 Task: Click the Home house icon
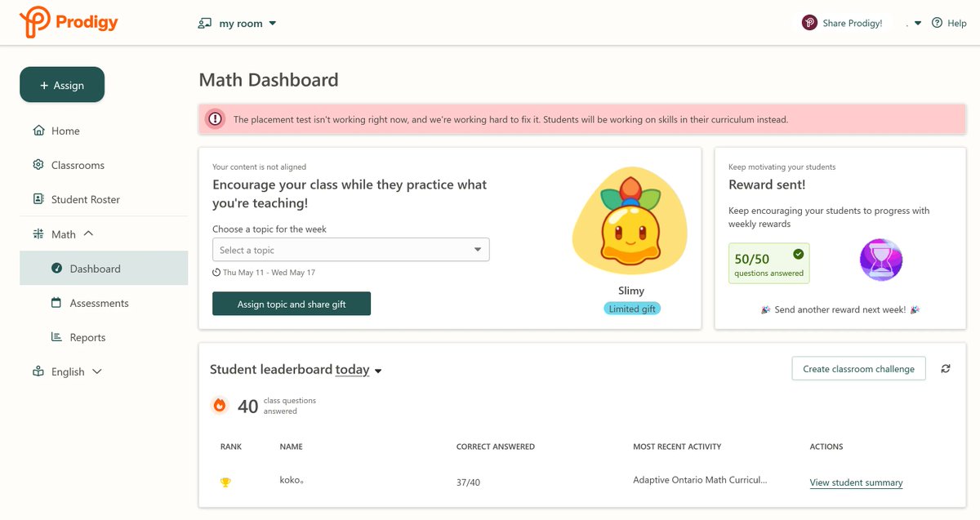38,131
